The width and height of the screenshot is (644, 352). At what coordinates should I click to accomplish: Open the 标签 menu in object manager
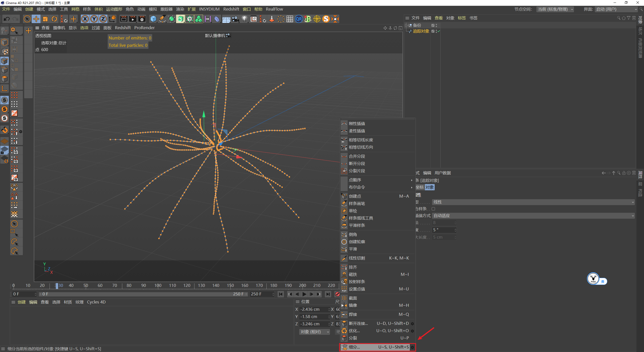[462, 18]
